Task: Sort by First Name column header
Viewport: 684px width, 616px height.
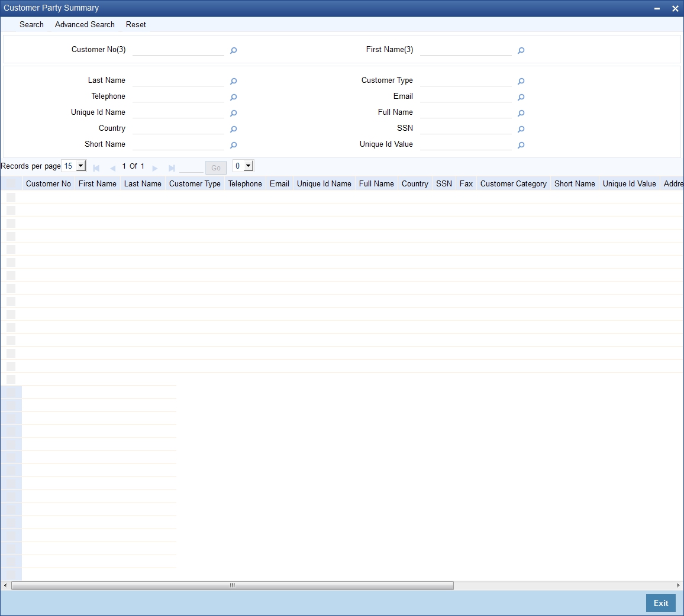Action: click(97, 183)
